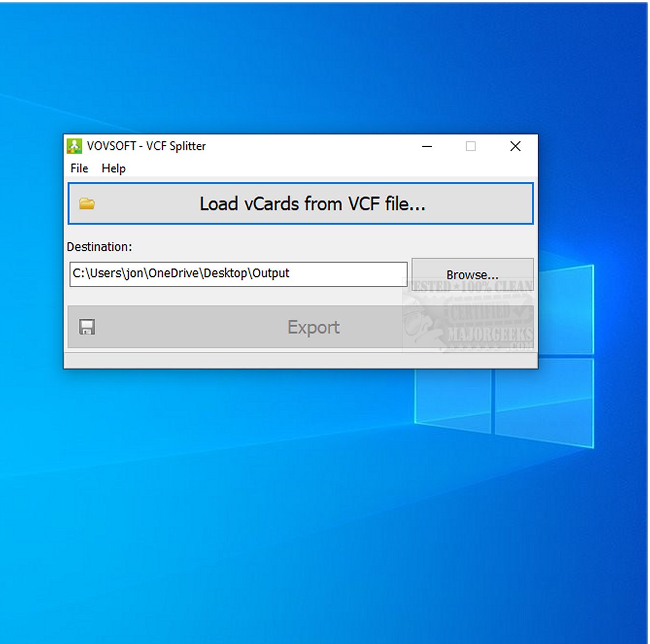
Task: Click Load vCards from VCF file
Action: (x=300, y=203)
